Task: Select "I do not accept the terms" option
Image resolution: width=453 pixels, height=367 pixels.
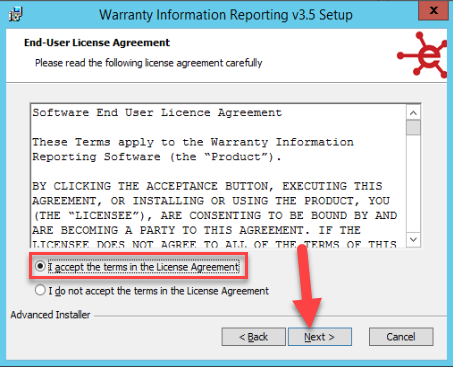Action: 40,290
